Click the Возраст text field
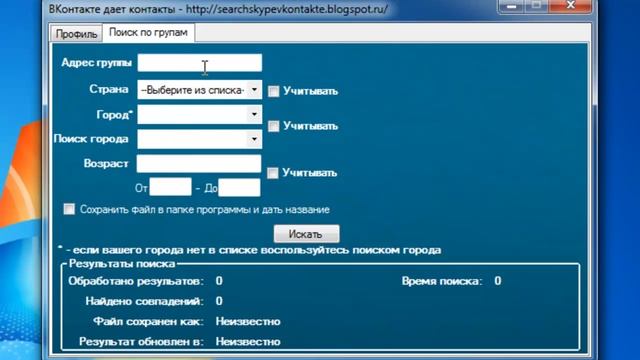Viewport: 640px width, 360px height. pos(199,164)
